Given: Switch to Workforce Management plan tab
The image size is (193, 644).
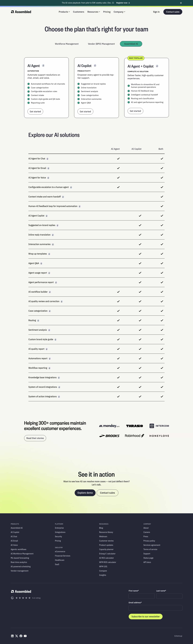Looking at the screenshot, I should [x=67, y=44].
